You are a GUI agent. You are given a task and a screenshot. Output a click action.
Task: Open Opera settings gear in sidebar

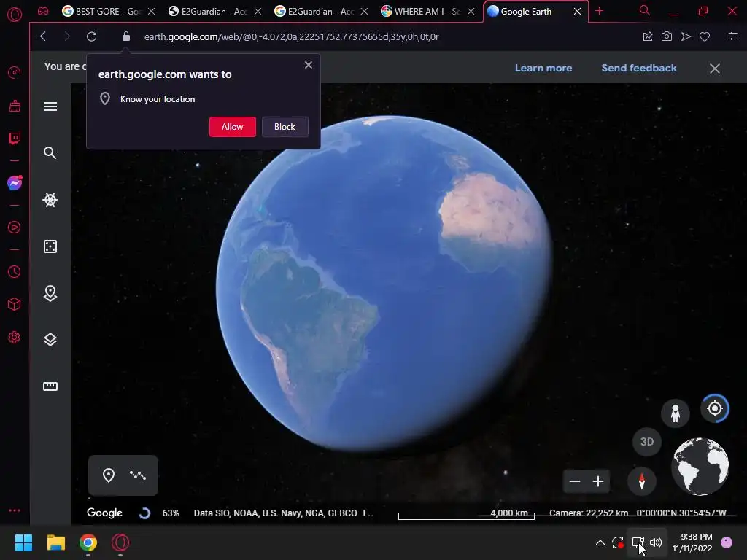15,337
